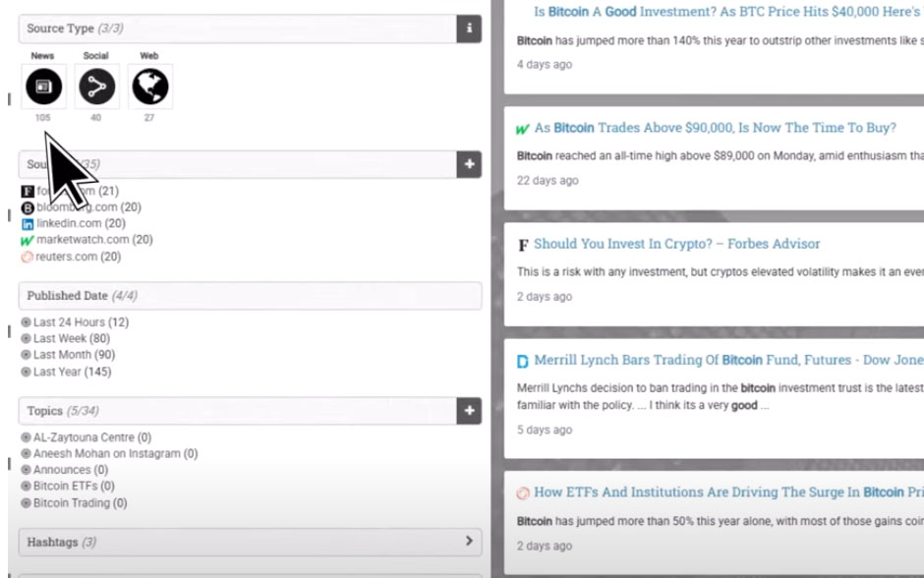
Task: Expand the Sources list with plus button
Action: tap(469, 164)
